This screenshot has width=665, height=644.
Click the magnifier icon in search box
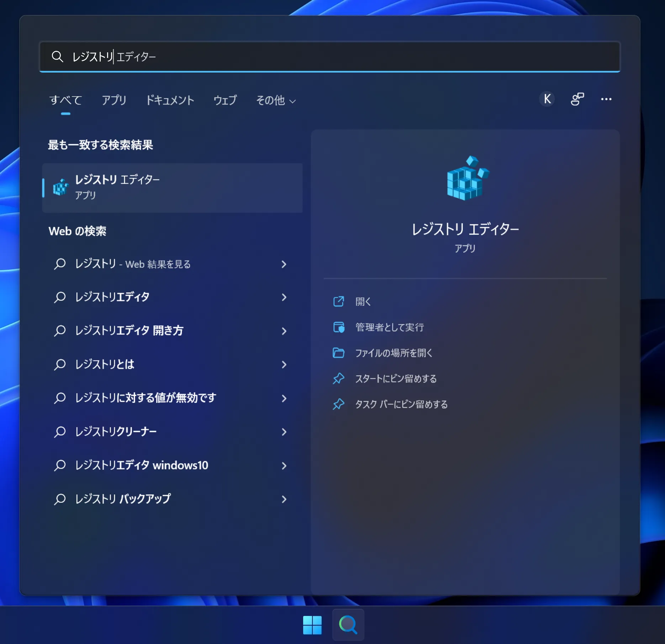click(57, 57)
